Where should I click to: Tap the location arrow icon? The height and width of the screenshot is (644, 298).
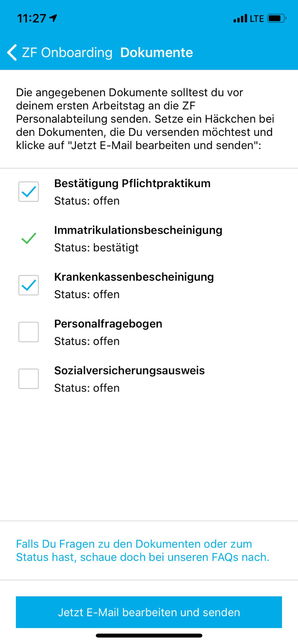[53, 18]
